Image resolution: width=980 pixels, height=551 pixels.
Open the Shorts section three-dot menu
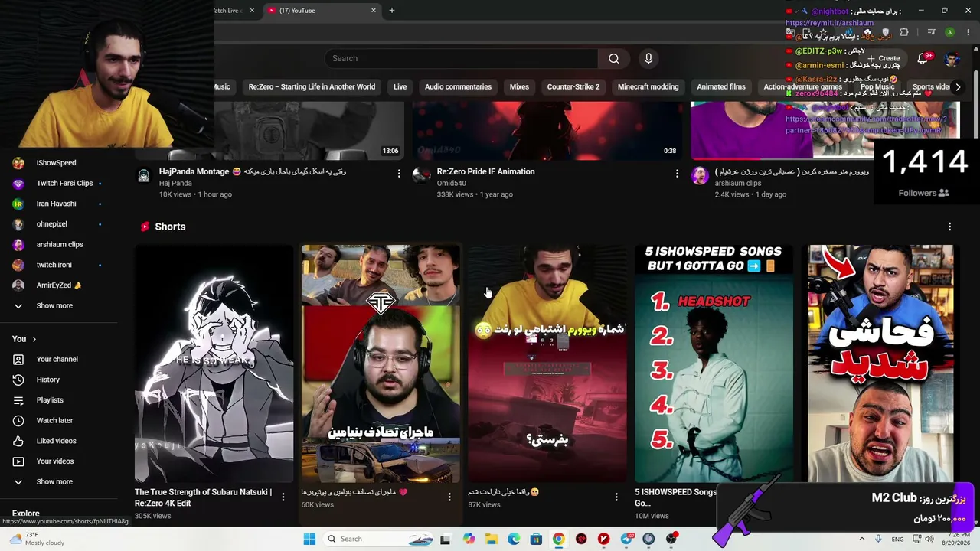click(x=949, y=227)
